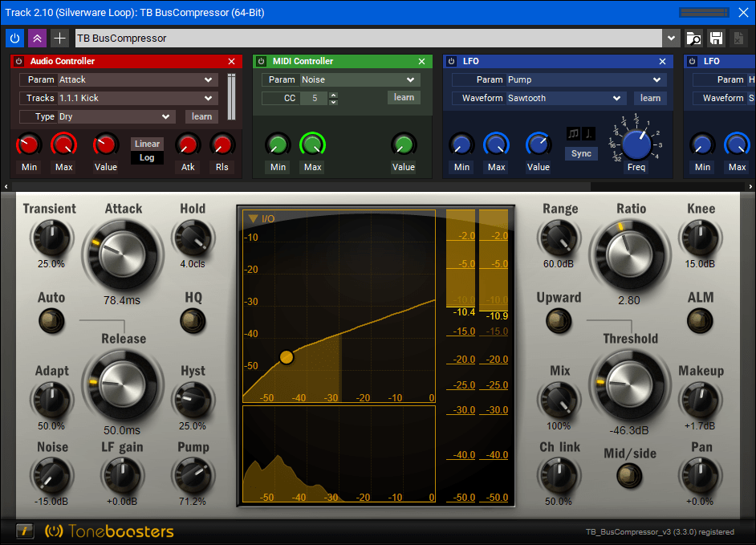Click the purple collapse controllers icon
This screenshot has width=756, height=545.
click(x=37, y=38)
